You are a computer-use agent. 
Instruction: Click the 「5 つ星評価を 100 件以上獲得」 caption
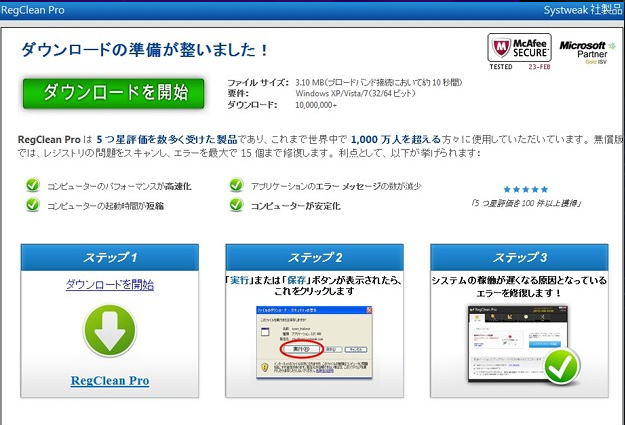526,203
